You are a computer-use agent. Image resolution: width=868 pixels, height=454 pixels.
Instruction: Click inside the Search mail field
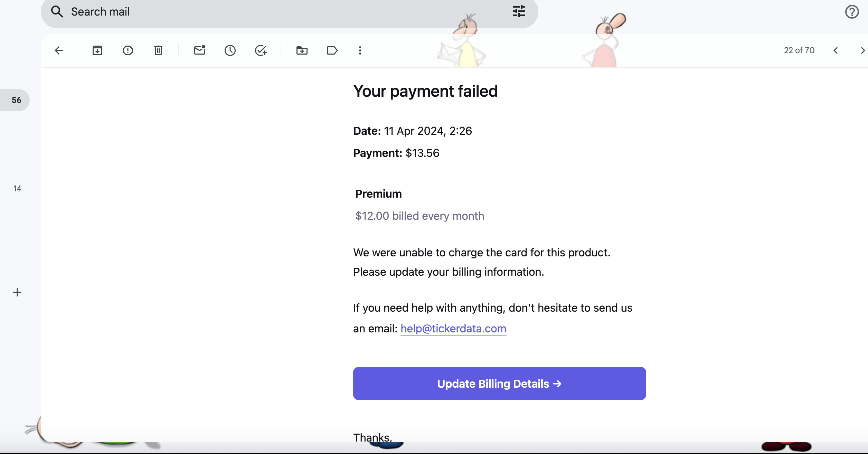(x=276, y=12)
